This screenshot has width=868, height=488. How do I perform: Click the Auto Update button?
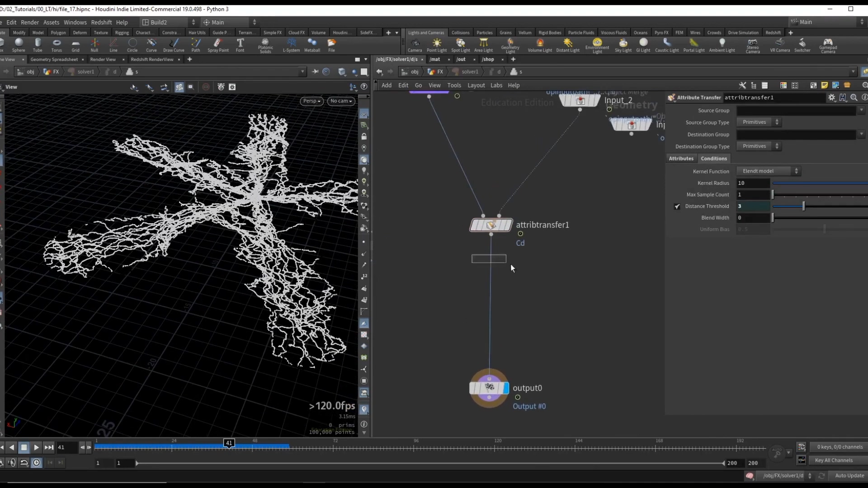pyautogui.click(x=849, y=475)
